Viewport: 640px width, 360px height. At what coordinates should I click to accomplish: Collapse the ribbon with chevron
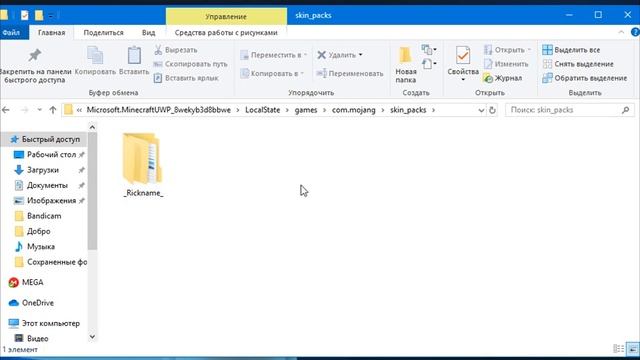(621, 32)
